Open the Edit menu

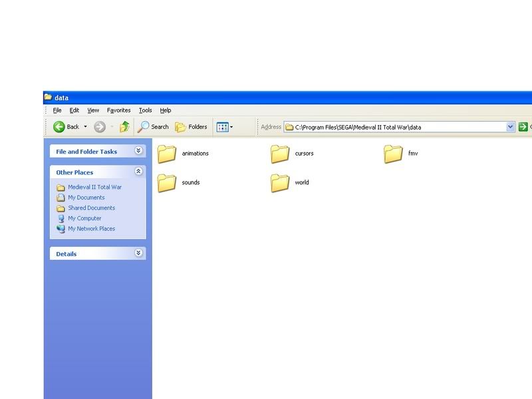tap(74, 110)
